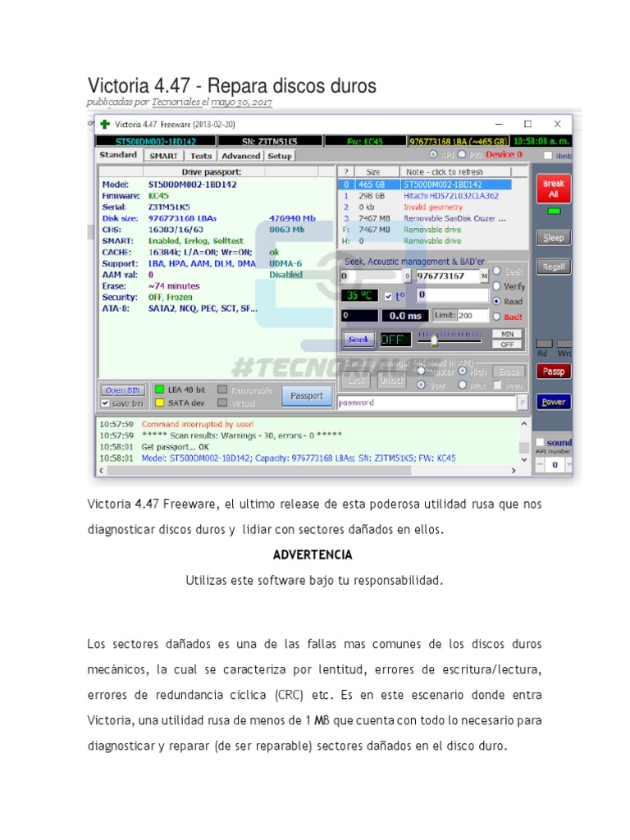Image resolution: width=630 pixels, height=840 pixels.
Task: Select the Seek mode radio button
Action: (496, 271)
